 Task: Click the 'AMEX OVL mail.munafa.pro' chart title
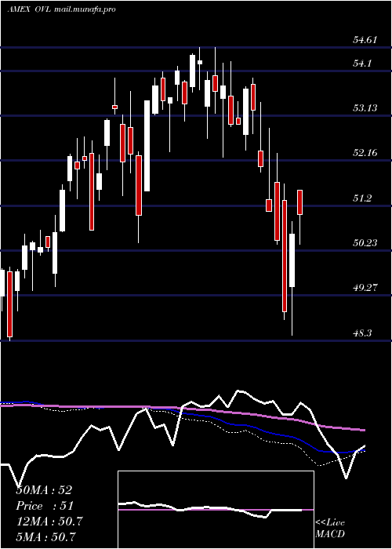[x=61, y=9]
